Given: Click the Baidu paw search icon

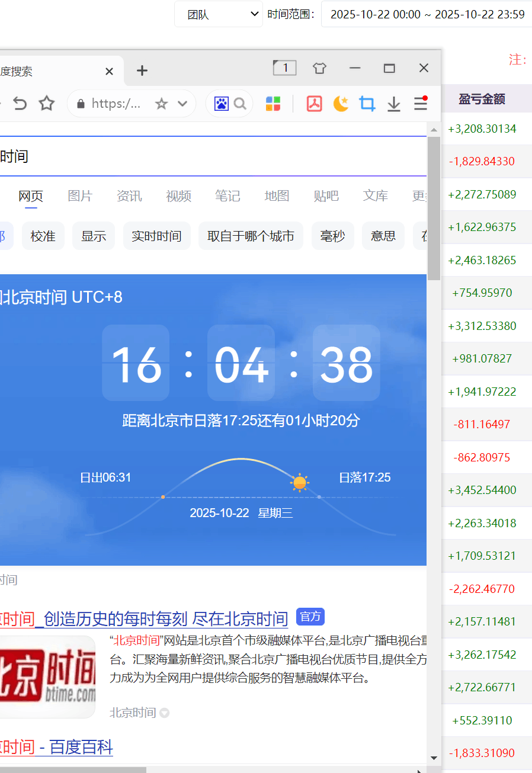Looking at the screenshot, I should pos(222,104).
